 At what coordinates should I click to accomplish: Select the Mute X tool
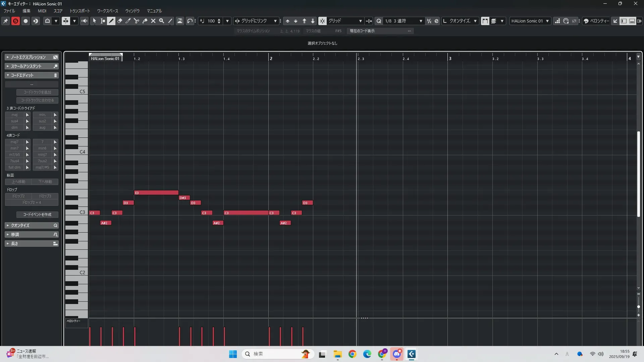coord(153,21)
